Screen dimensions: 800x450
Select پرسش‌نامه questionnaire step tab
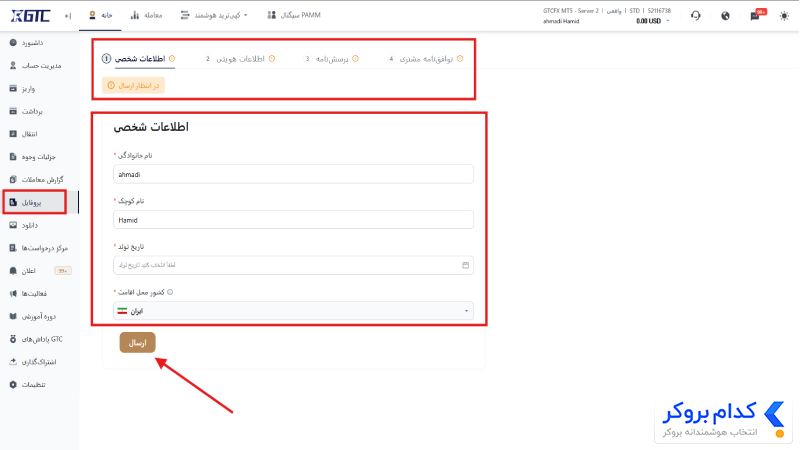pos(332,59)
